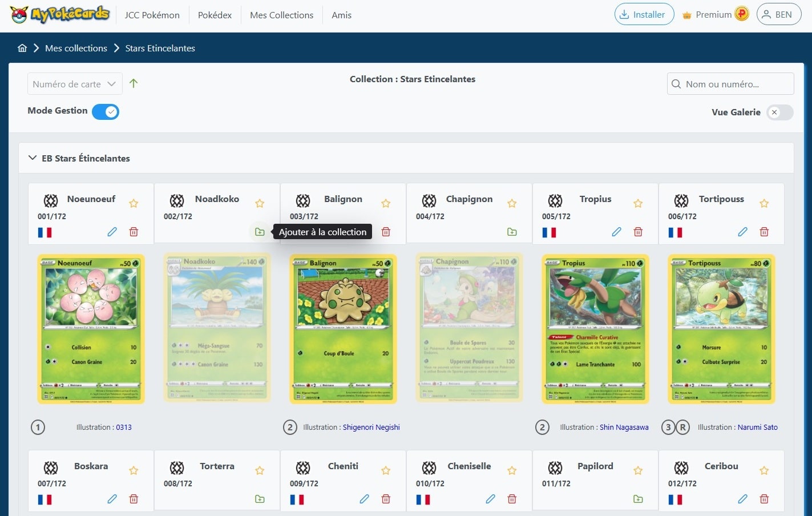This screenshot has width=812, height=516.
Task: Open Mes Collections from the navigation
Action: click(281, 15)
